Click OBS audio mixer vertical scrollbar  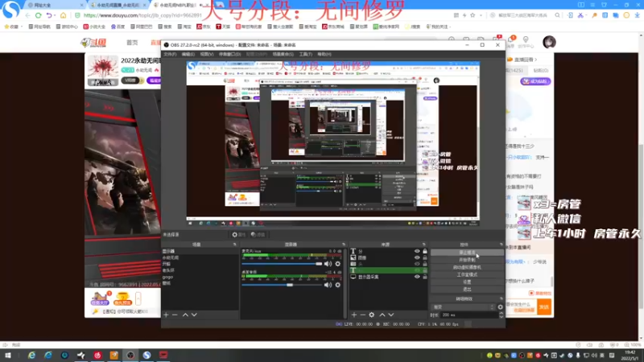coord(345,283)
